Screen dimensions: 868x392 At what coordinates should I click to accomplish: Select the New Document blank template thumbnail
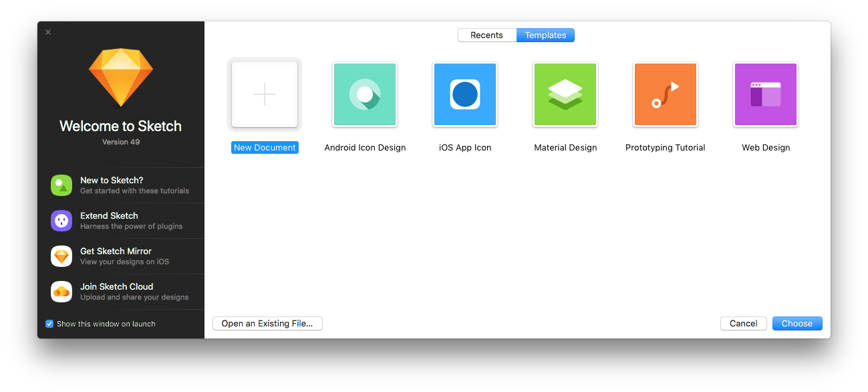coord(265,94)
